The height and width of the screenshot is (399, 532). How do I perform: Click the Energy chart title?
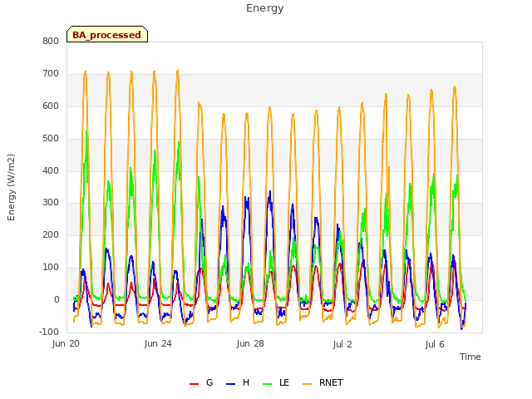(265, 8)
